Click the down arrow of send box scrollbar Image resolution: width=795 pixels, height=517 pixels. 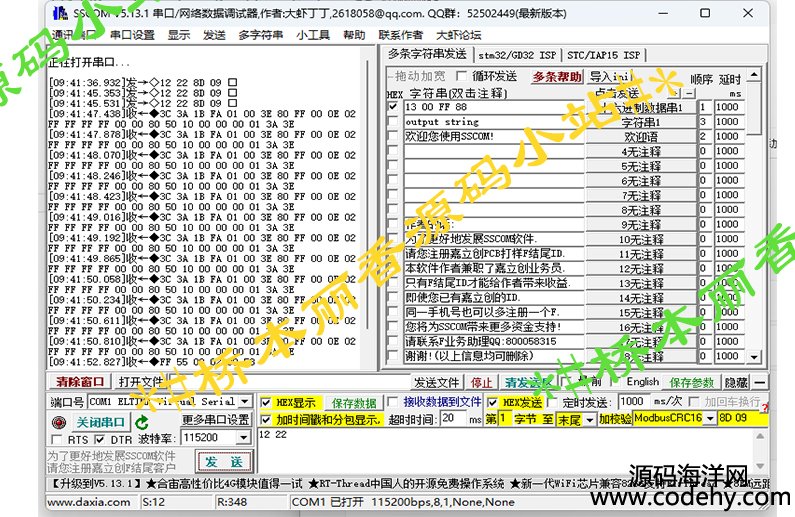coord(760,466)
